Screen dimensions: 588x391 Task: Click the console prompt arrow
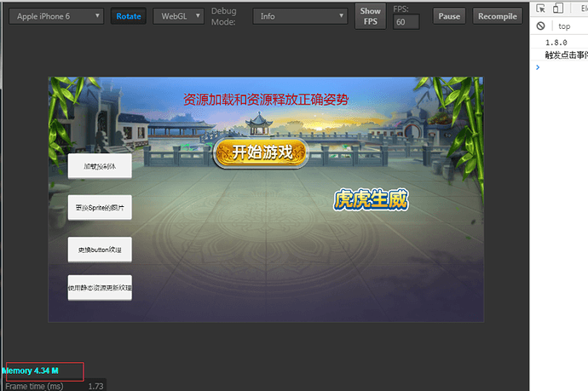click(x=538, y=67)
